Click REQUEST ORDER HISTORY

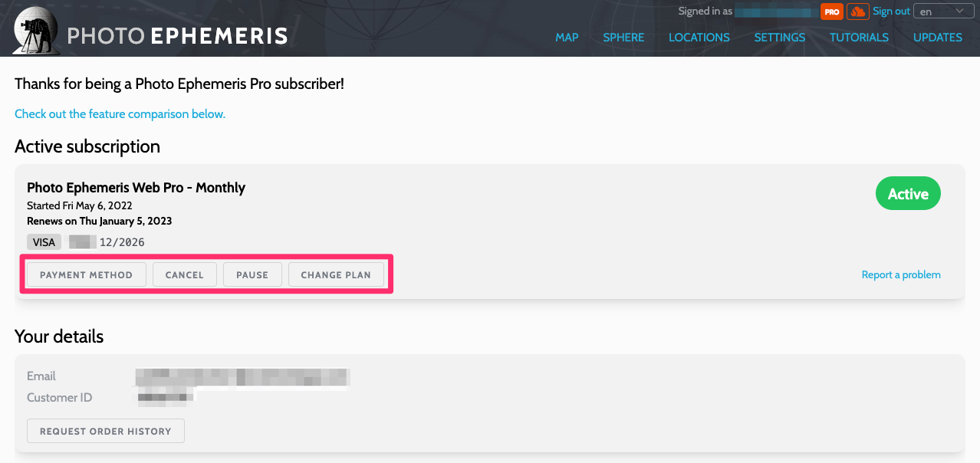106,431
